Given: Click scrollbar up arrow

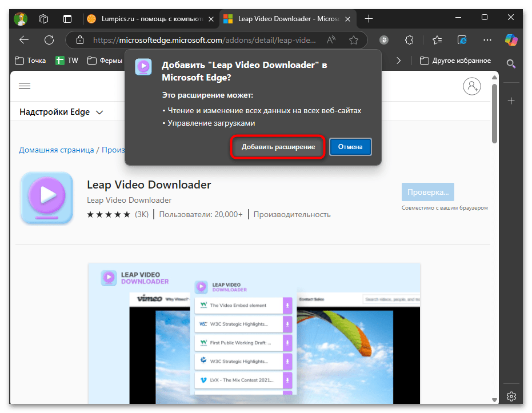Looking at the screenshot, I should (x=494, y=77).
